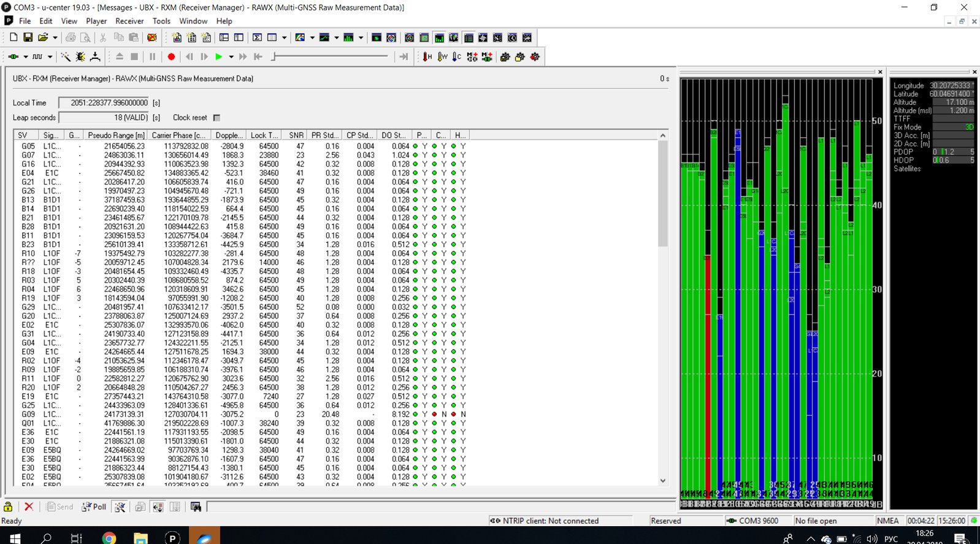
Task: Click the Eject log file button
Action: [x=120, y=56]
